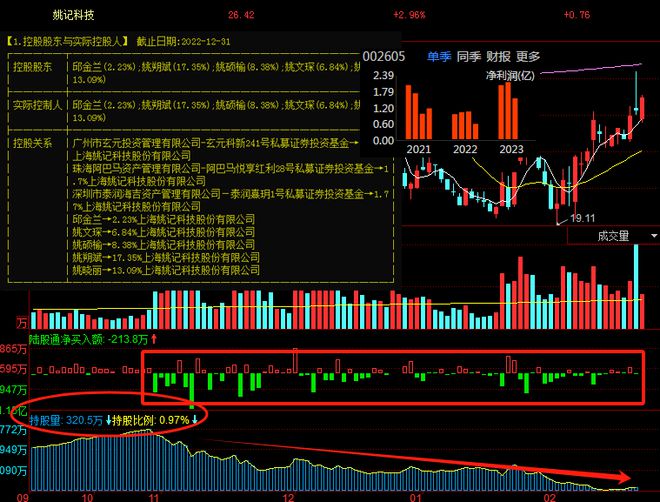
Task: Click the 控股关系 row header
Action: click(32, 143)
